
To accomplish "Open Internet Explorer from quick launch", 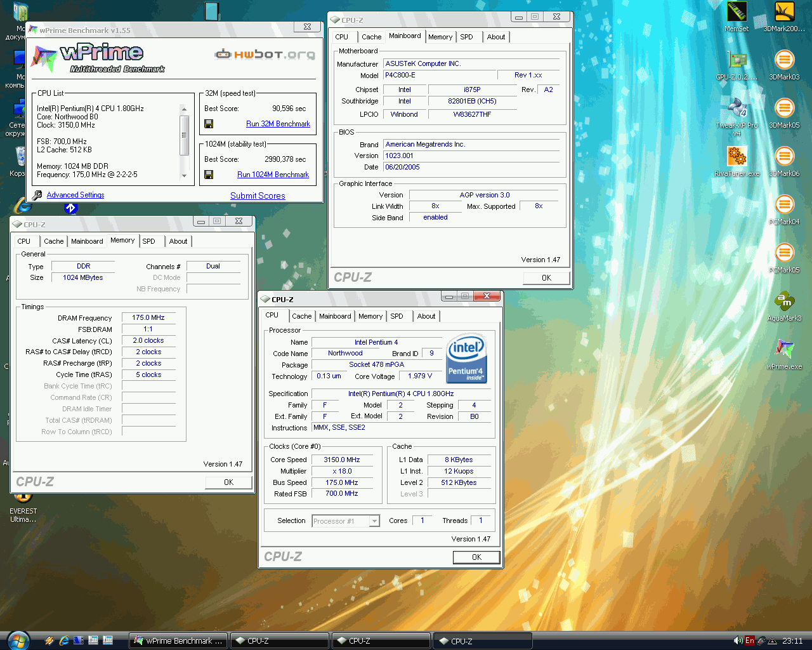I will pyautogui.click(x=63, y=640).
